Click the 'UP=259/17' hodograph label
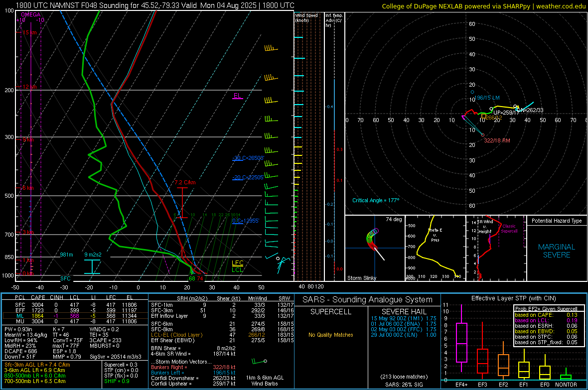This screenshot has height=390, width=588. tap(506, 113)
